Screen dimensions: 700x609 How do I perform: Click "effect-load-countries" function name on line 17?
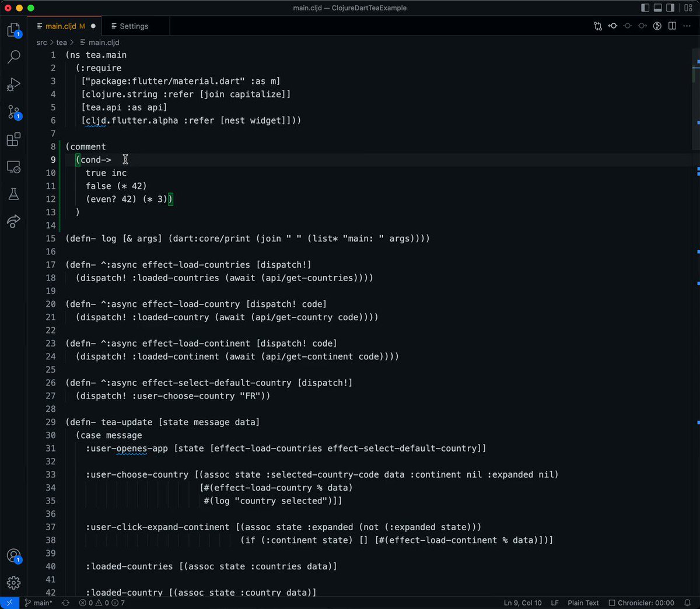[x=196, y=265]
